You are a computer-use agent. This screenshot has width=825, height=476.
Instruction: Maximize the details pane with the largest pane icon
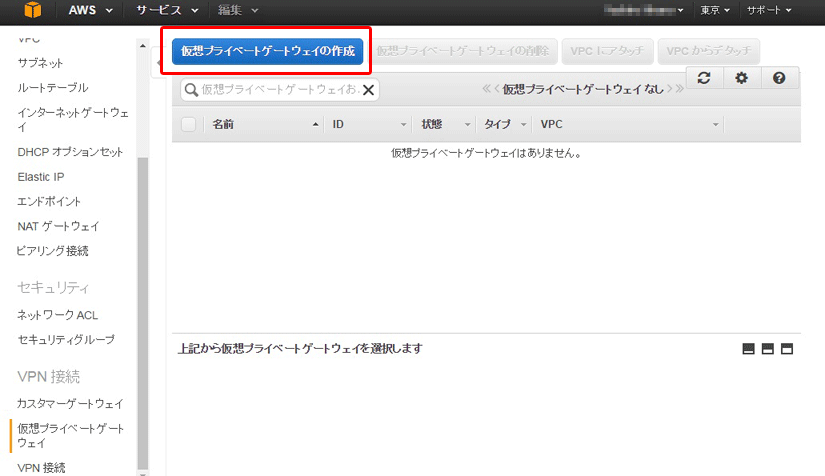pyautogui.click(x=786, y=349)
